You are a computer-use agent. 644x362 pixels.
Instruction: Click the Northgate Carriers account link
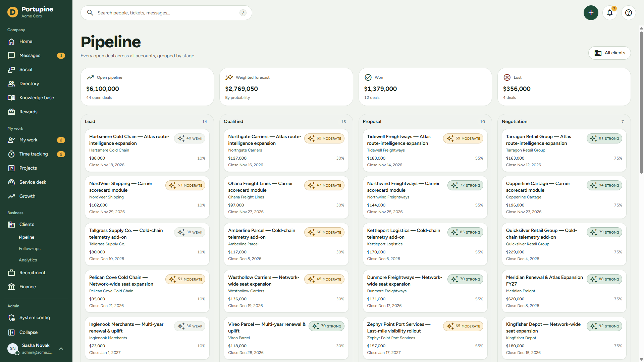click(245, 150)
